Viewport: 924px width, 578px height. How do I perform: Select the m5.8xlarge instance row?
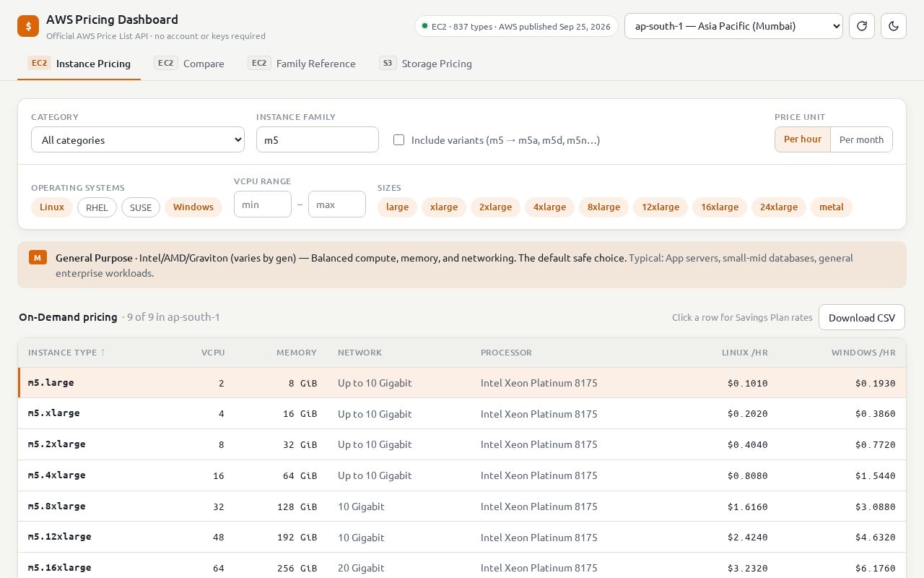pyautogui.click(x=462, y=506)
